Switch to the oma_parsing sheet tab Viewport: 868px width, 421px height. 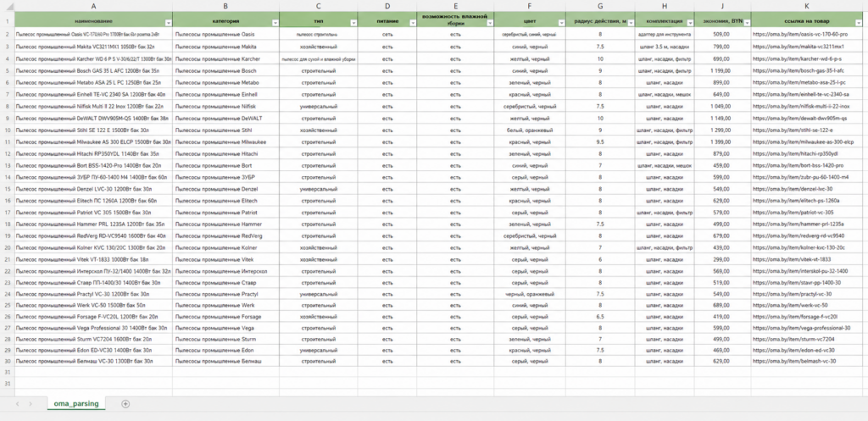[x=75, y=403]
